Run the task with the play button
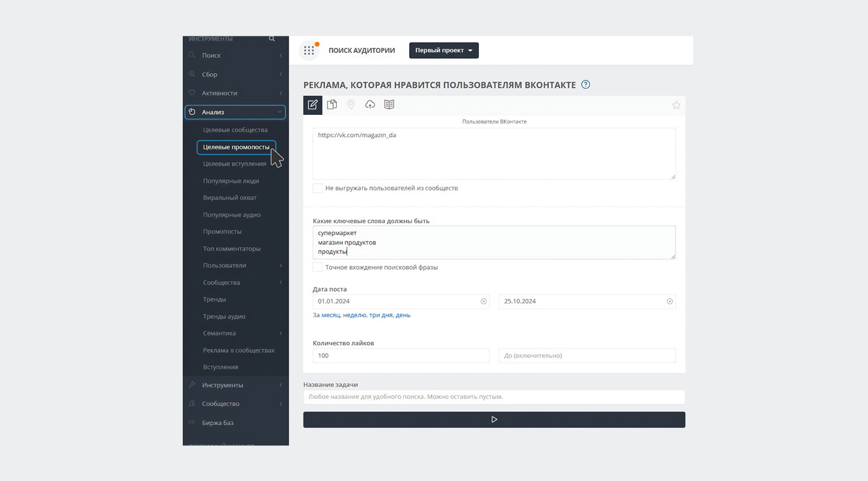The width and height of the screenshot is (868, 481). pos(494,420)
